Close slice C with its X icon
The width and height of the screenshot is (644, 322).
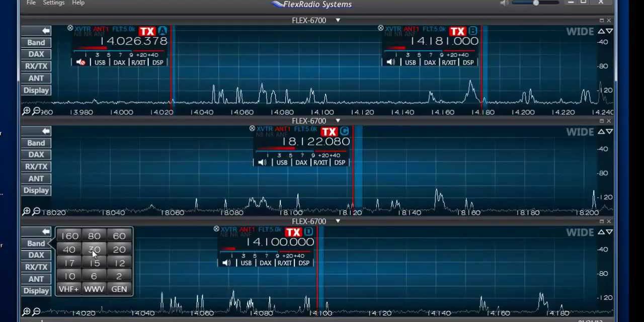(252, 129)
